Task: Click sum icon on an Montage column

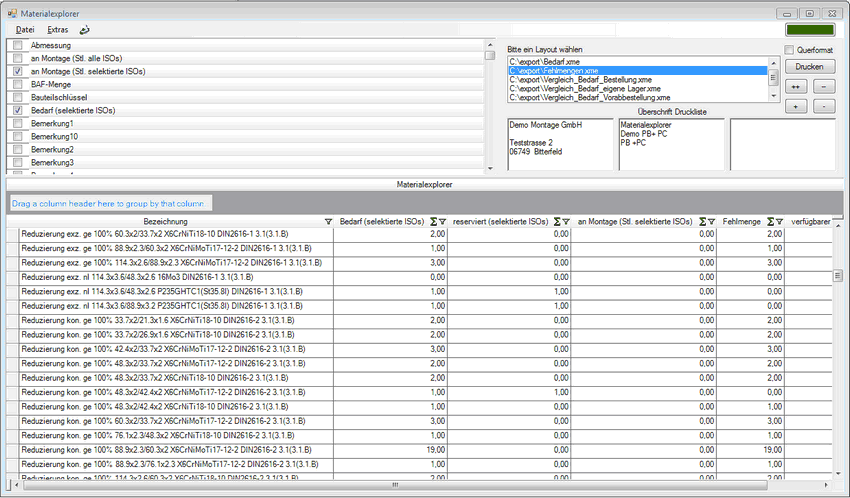Action: (x=701, y=221)
